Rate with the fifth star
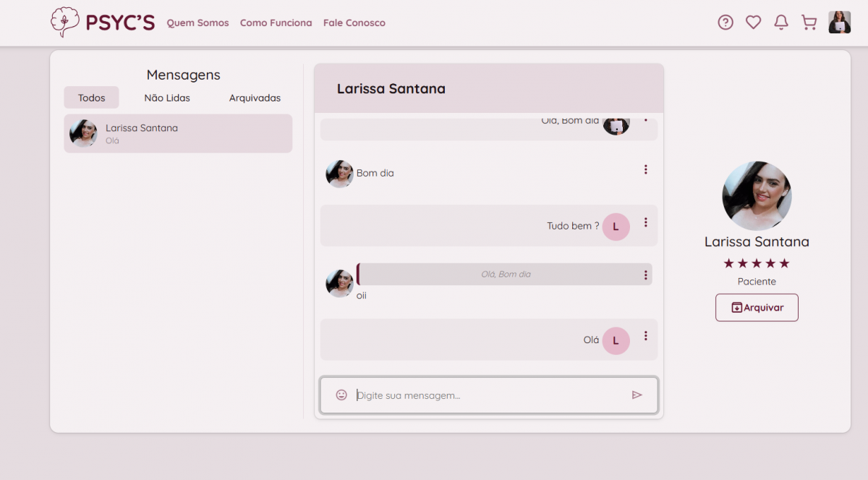This screenshot has width=868, height=480. click(785, 264)
